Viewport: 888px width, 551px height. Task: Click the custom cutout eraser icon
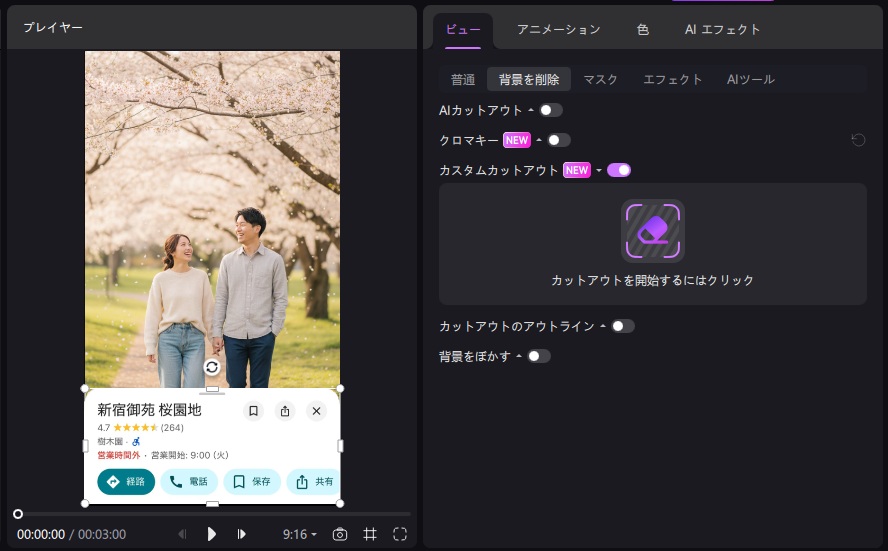pyautogui.click(x=653, y=230)
